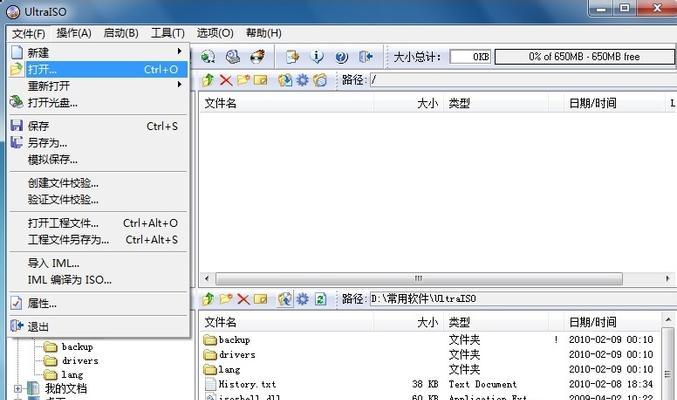Image resolution: width=677 pixels, height=400 pixels.
Task: Click rename icon in lower pane toolbar
Action: [260, 299]
